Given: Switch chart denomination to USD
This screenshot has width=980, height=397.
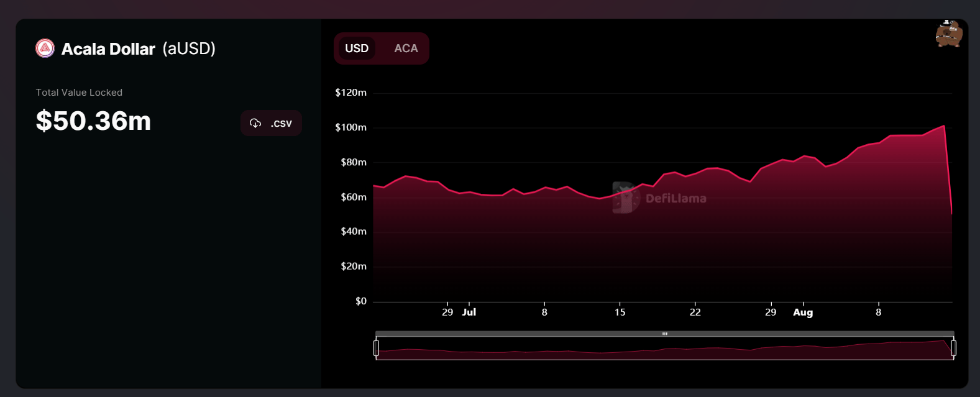Looking at the screenshot, I should [x=357, y=48].
